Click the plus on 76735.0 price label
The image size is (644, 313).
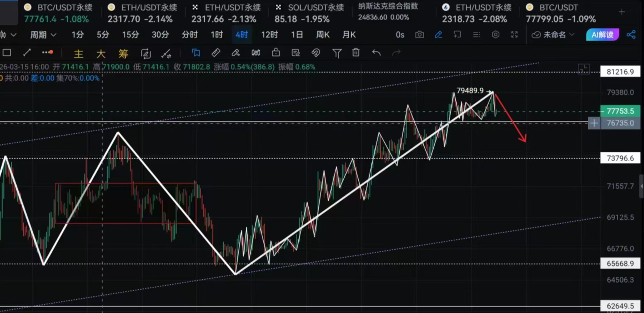[594, 123]
